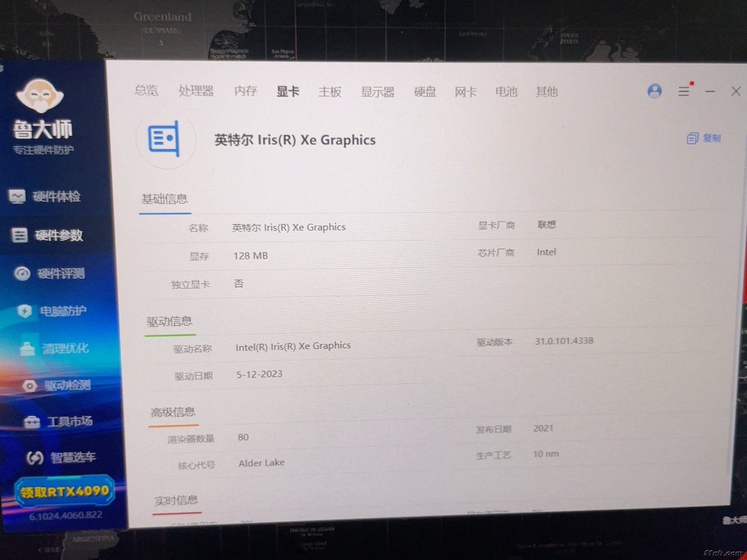Switch to the 总览 tab
The width and height of the screenshot is (747, 560).
pyautogui.click(x=146, y=90)
